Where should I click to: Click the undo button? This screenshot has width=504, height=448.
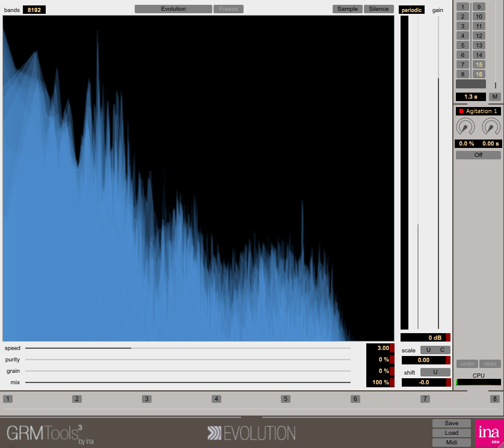pyautogui.click(x=467, y=364)
